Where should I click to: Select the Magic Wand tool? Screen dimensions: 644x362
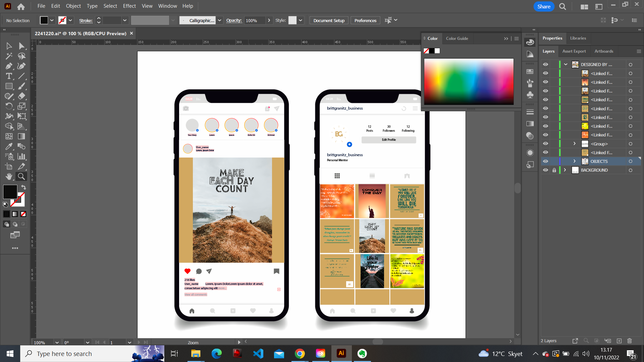click(x=9, y=56)
